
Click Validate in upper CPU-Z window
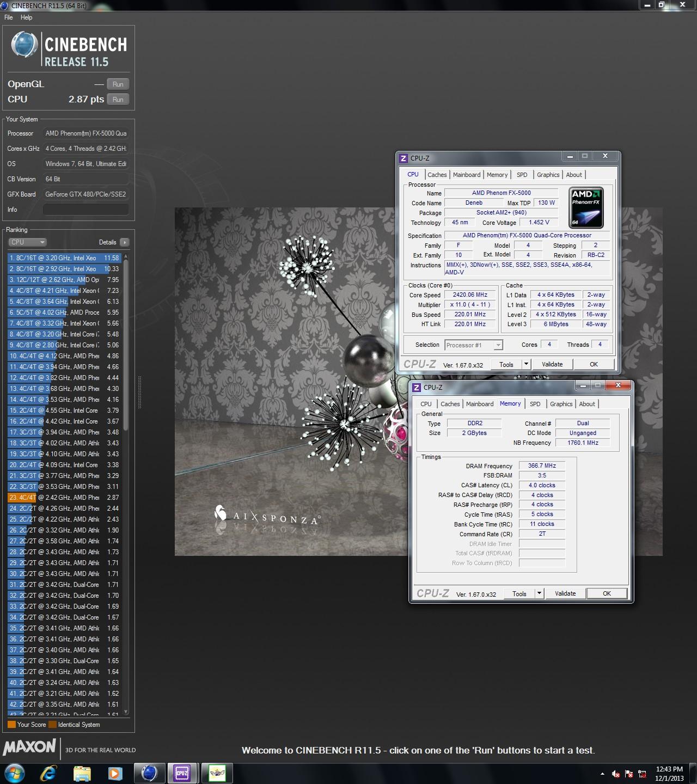552,364
